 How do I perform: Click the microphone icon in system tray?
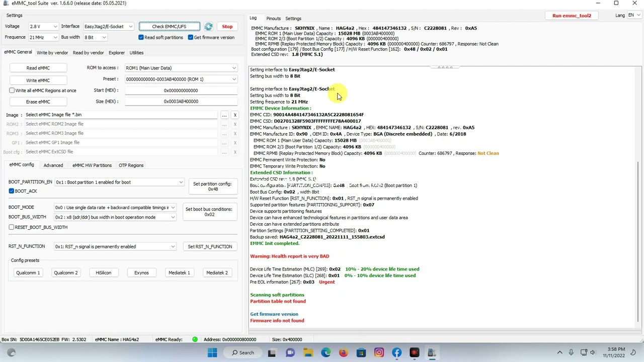pyautogui.click(x=571, y=352)
